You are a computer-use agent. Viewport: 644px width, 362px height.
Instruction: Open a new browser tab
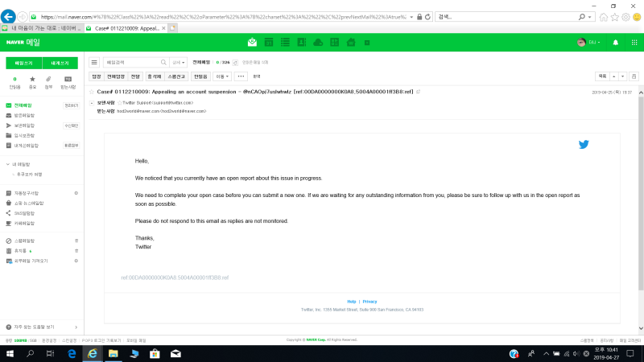click(x=172, y=28)
